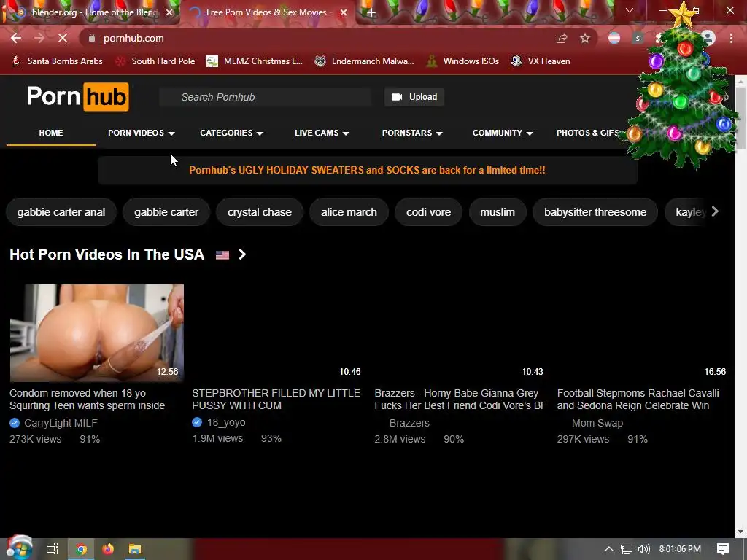Expand the USA hot videos section chevron
747x560 pixels.
(242, 254)
